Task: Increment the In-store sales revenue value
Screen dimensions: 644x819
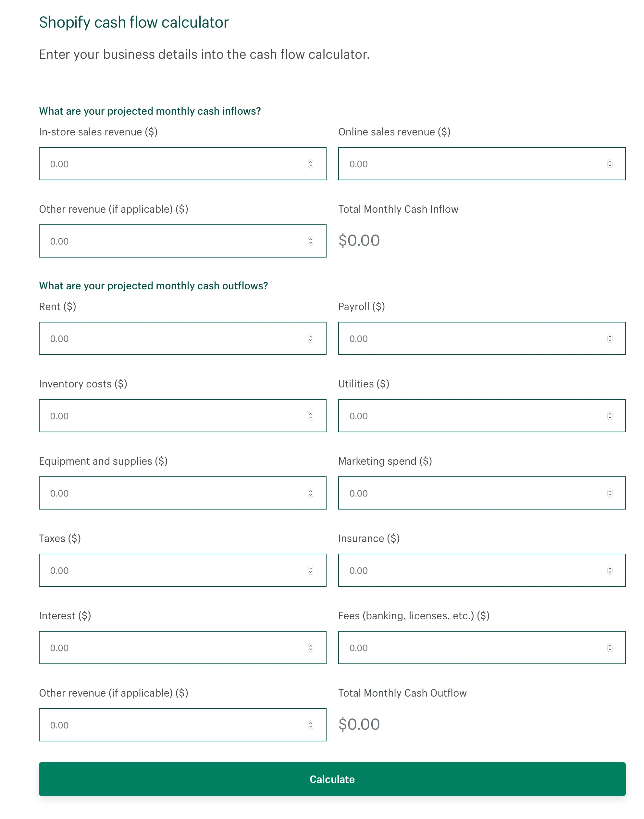Action: click(x=310, y=162)
